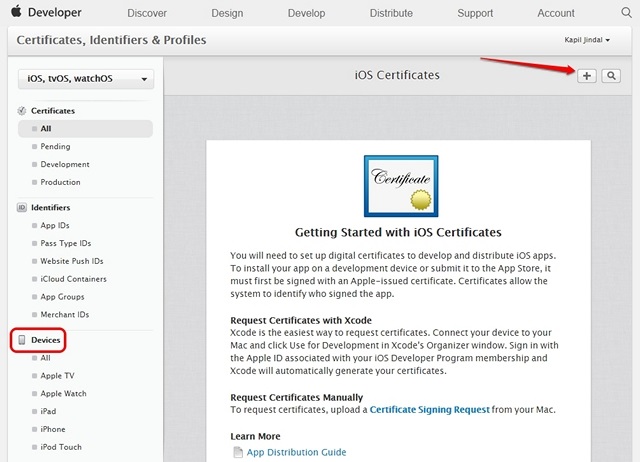The width and height of the screenshot is (640, 462).
Task: Click the App Distribution Guide document icon
Action: pyautogui.click(x=238, y=452)
